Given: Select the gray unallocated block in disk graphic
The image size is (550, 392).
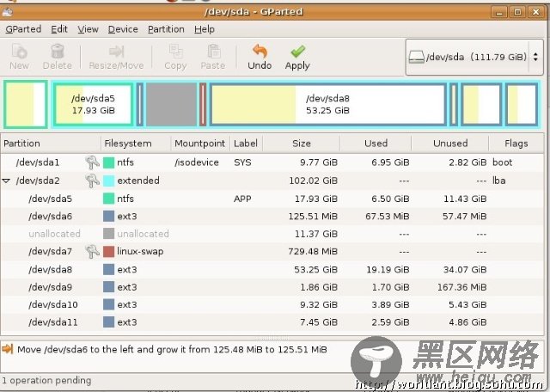Looking at the screenshot, I should coord(172,104).
